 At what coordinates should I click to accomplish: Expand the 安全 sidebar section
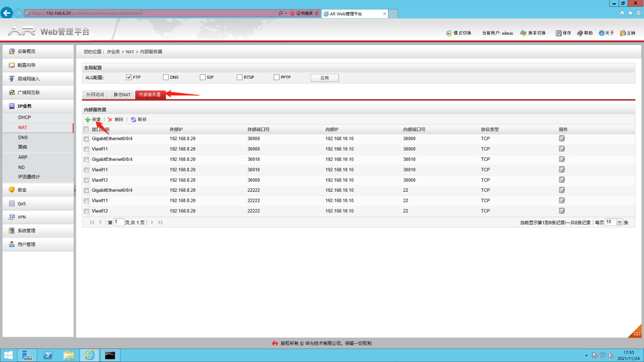[x=38, y=190]
